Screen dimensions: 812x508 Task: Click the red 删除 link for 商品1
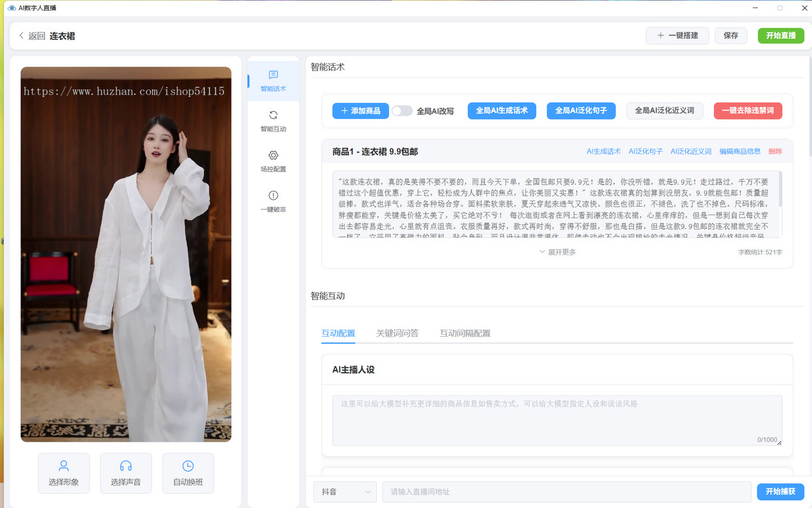[775, 152]
